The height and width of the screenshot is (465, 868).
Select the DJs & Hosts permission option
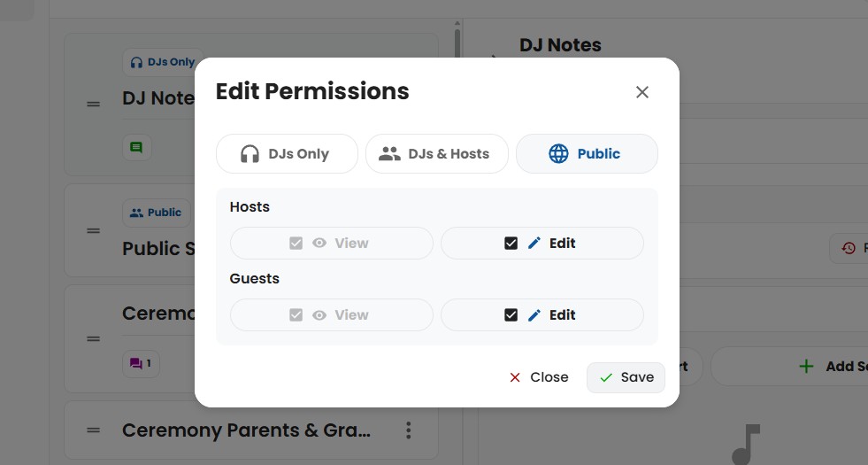[x=437, y=153]
